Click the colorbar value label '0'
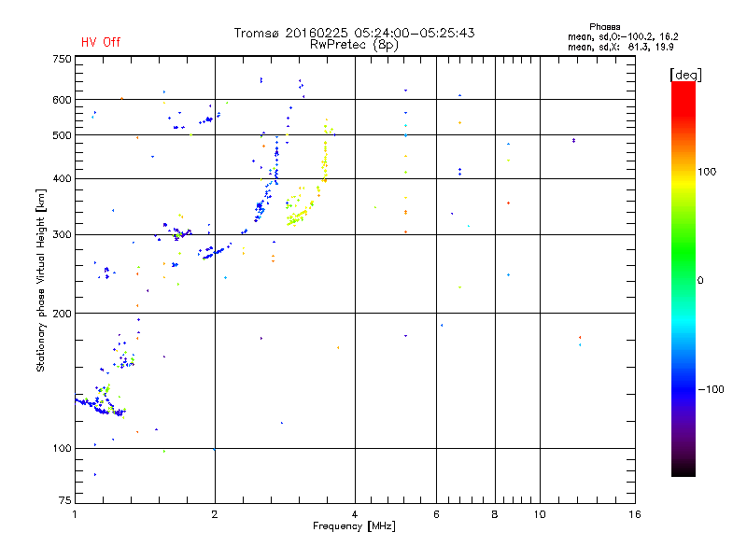 click(x=700, y=281)
